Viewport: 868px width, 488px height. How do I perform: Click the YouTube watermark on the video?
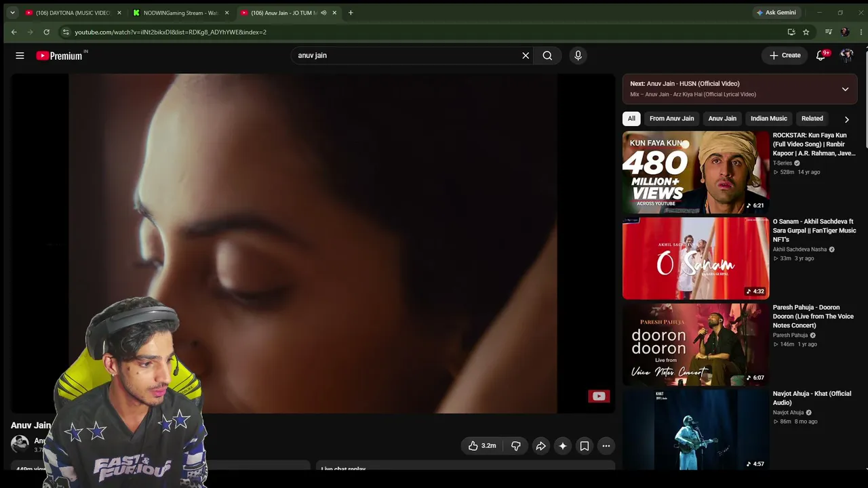599,396
